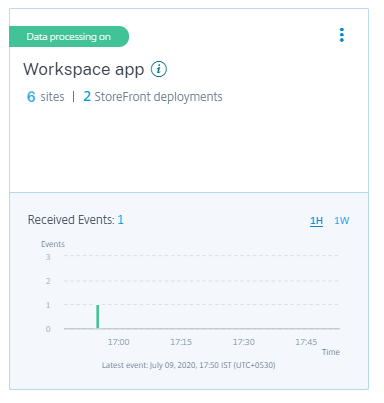Click the 17:45 time axis label
Image resolution: width=384 pixels, height=403 pixels.
[306, 342]
